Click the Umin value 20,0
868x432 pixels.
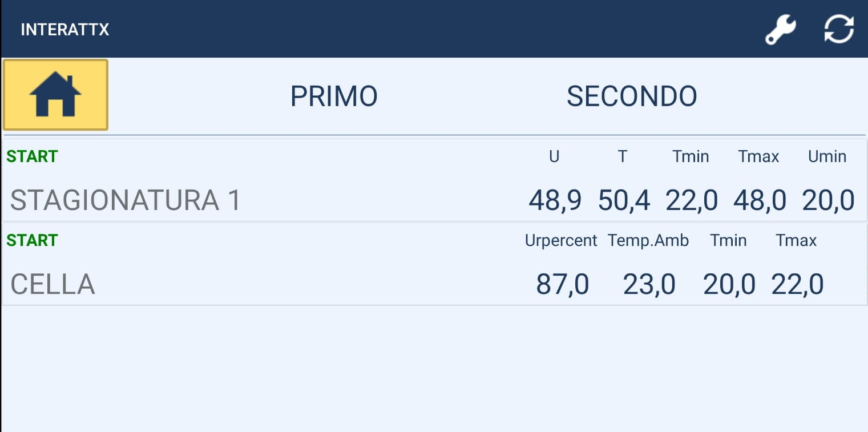tap(828, 200)
